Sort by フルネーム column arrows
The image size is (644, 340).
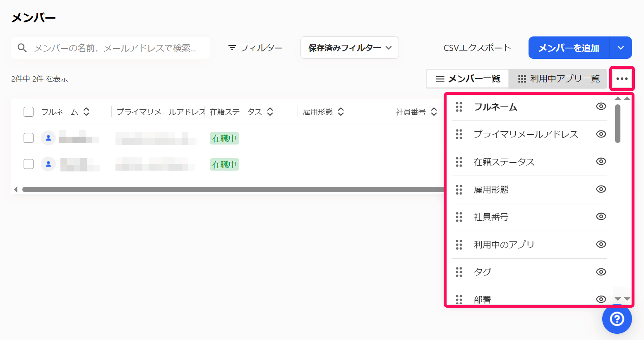[x=86, y=112]
